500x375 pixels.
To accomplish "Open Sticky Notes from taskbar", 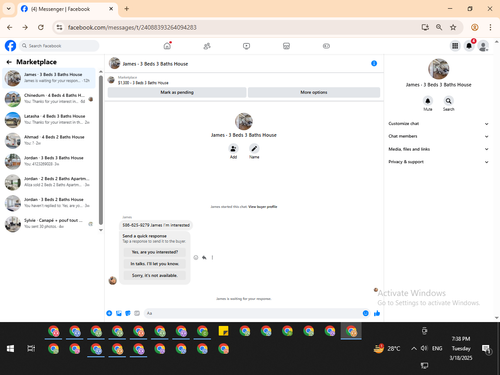I will tap(223, 331).
